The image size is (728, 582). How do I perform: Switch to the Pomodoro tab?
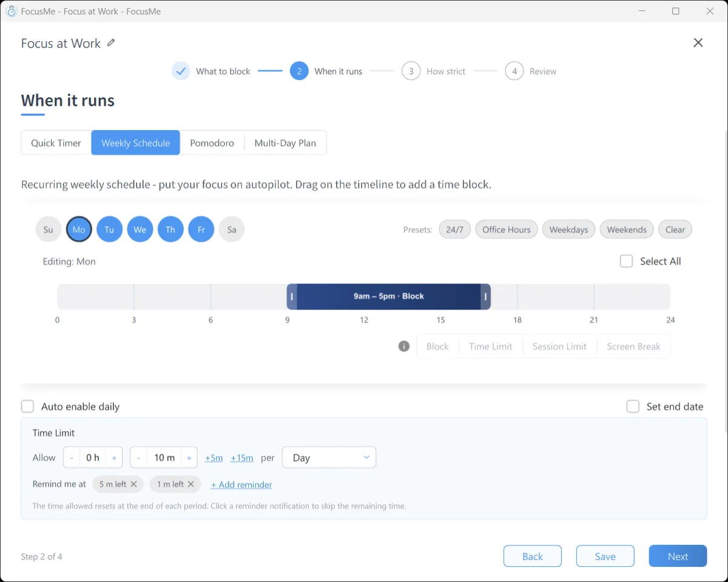point(212,143)
